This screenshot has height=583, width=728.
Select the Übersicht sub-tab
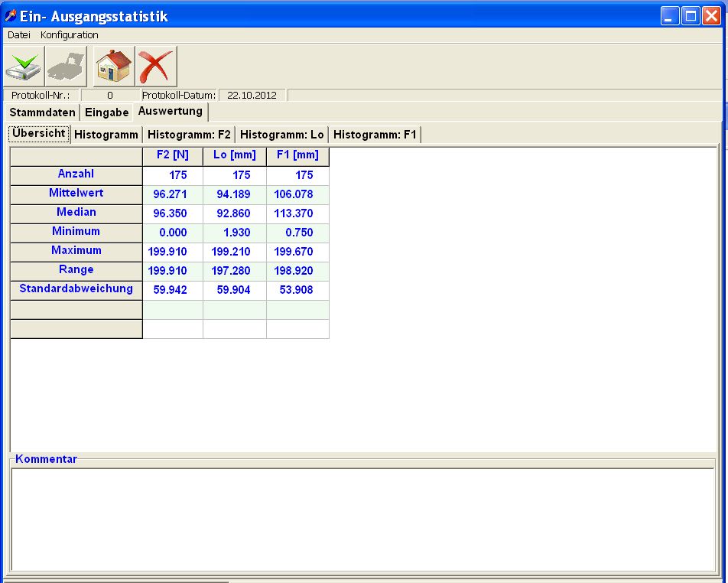pos(39,133)
